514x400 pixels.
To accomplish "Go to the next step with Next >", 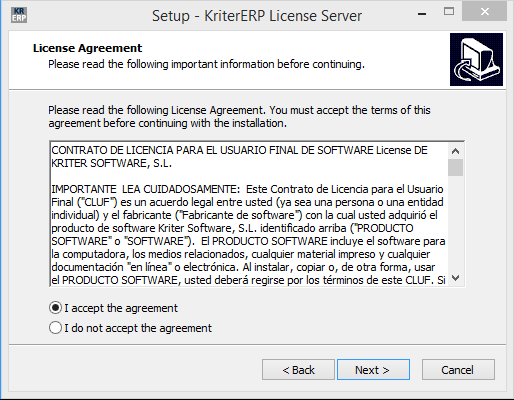I will (373, 370).
